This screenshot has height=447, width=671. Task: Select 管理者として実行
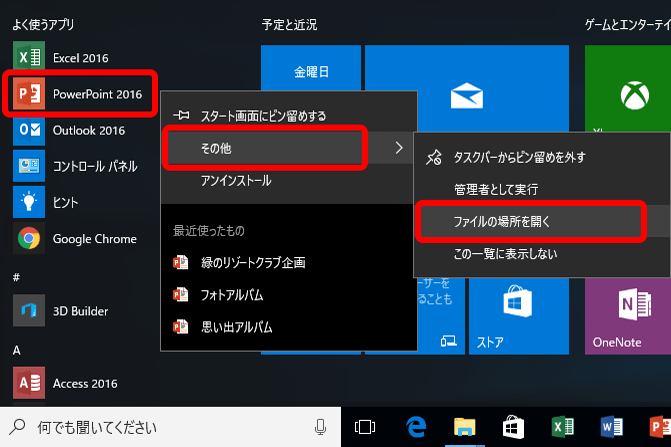tap(542, 189)
